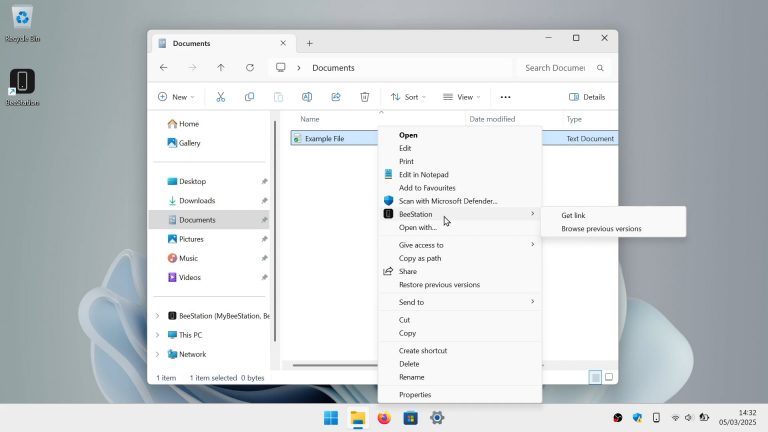Open Downloads in navigation pane

point(211,201)
